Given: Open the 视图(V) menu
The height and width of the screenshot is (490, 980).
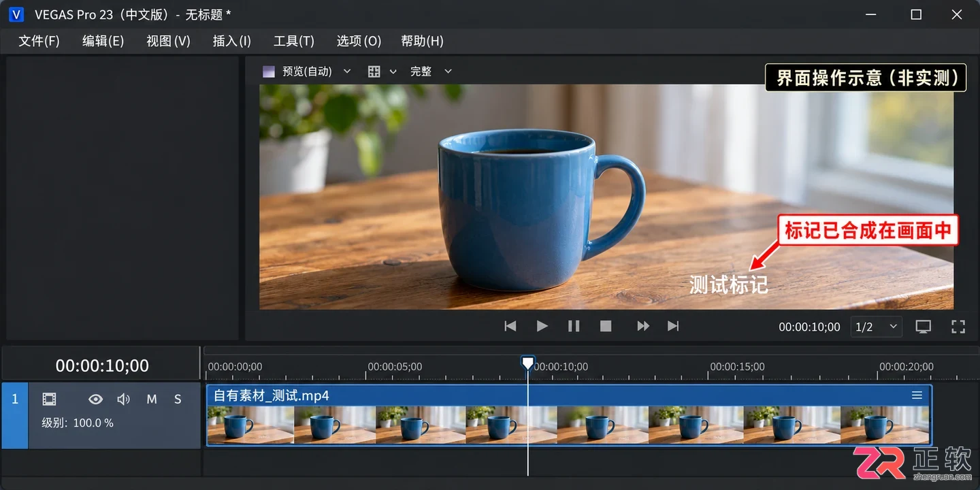Looking at the screenshot, I should point(168,41).
